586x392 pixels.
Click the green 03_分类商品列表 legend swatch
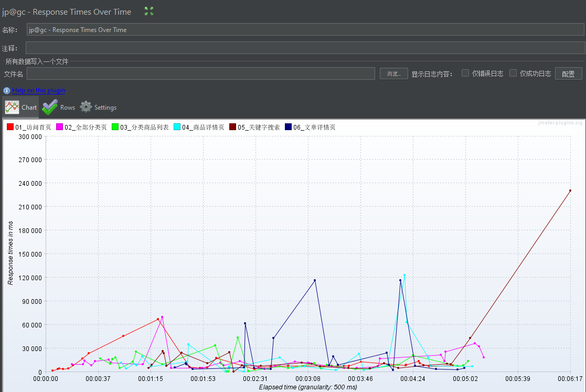coord(115,127)
